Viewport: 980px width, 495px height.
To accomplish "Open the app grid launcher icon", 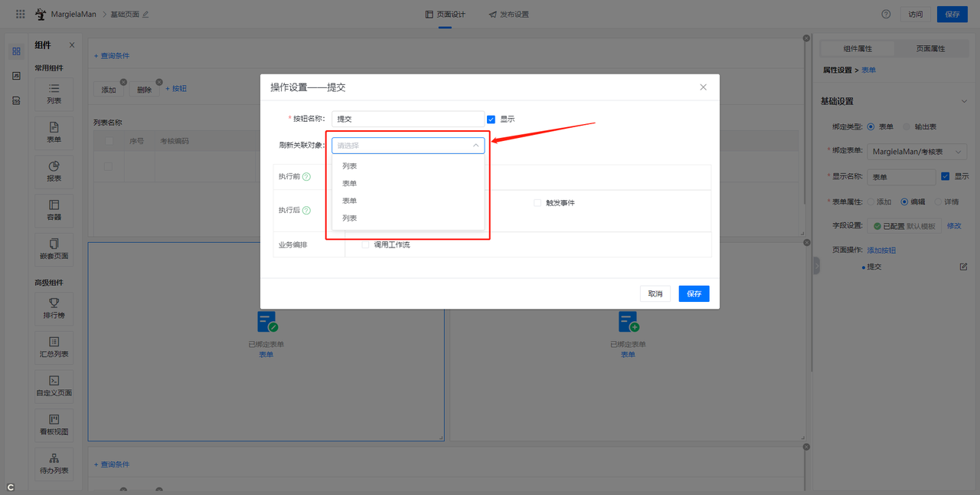I will [20, 14].
